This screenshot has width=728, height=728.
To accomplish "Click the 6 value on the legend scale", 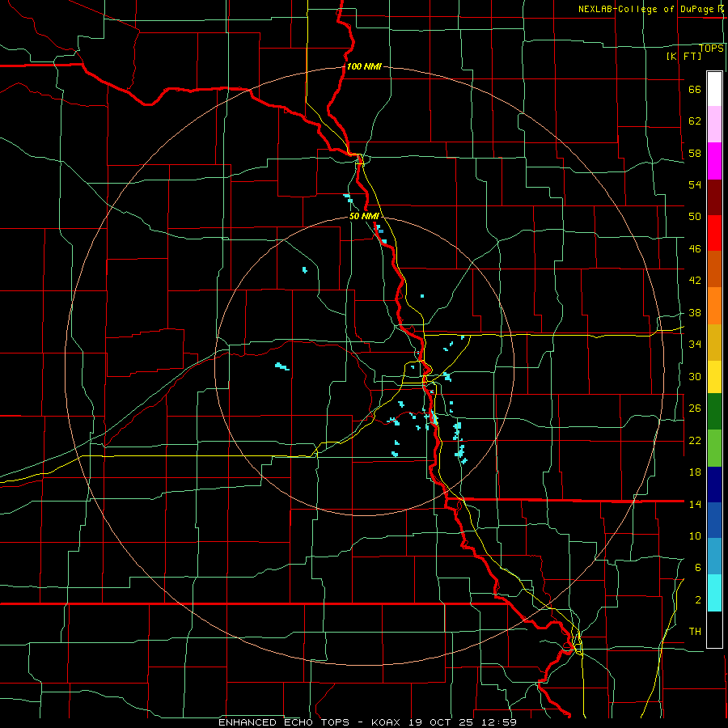I will (698, 568).
